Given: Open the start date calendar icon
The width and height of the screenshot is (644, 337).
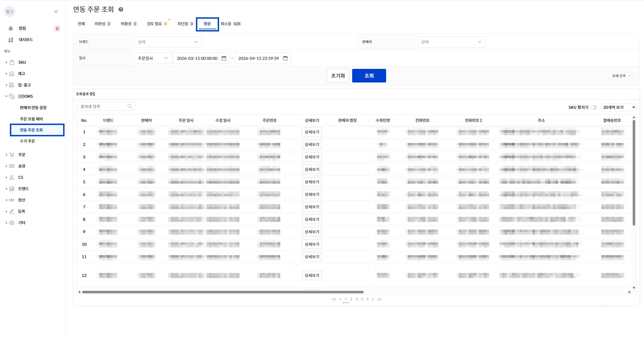Looking at the screenshot, I should pos(224,58).
